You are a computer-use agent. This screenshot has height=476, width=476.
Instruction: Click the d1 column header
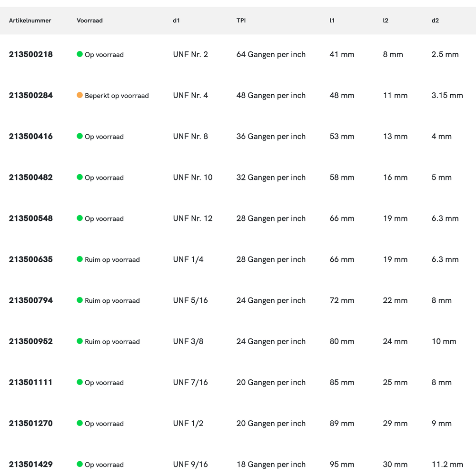pyautogui.click(x=177, y=20)
